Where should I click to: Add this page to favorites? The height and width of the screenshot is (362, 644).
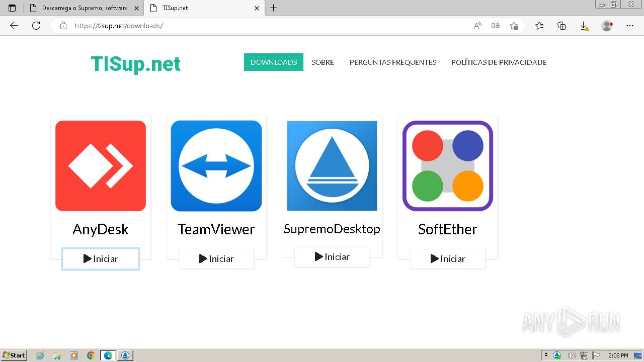click(x=514, y=26)
